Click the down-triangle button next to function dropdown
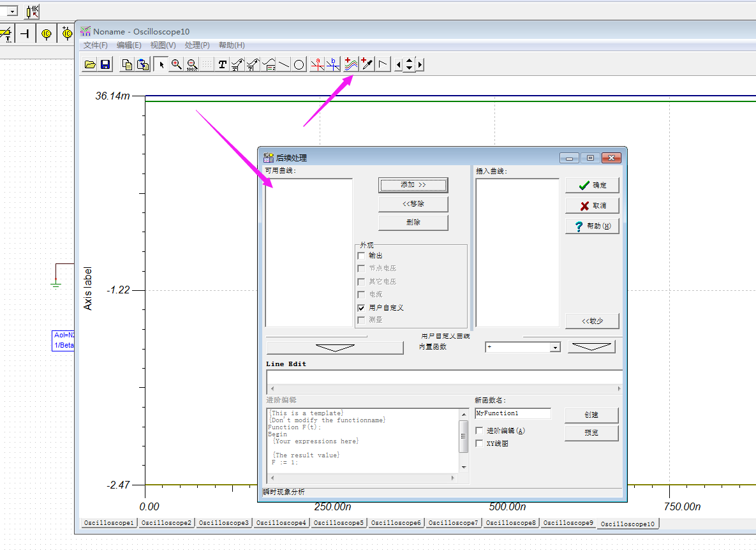The width and height of the screenshot is (756, 553). 591,347
